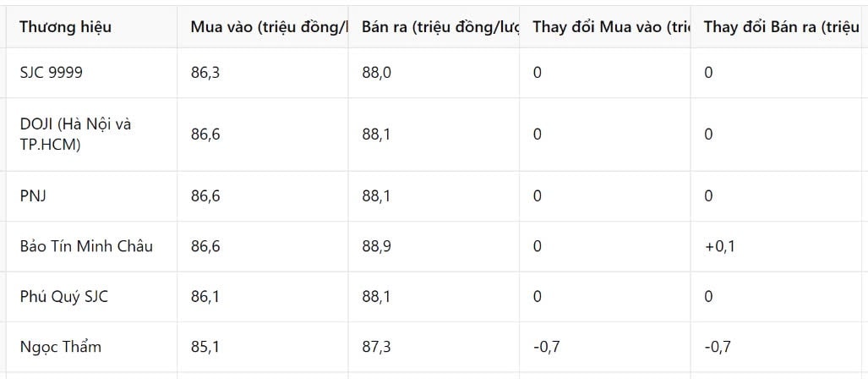The width and height of the screenshot is (868, 379).
Task: Click the Thương hiệu column header
Action: (x=65, y=27)
